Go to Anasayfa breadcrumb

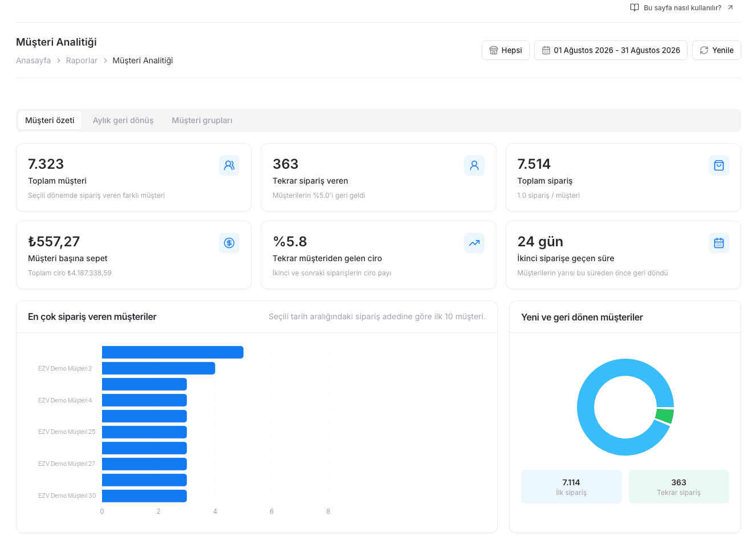pyautogui.click(x=34, y=60)
